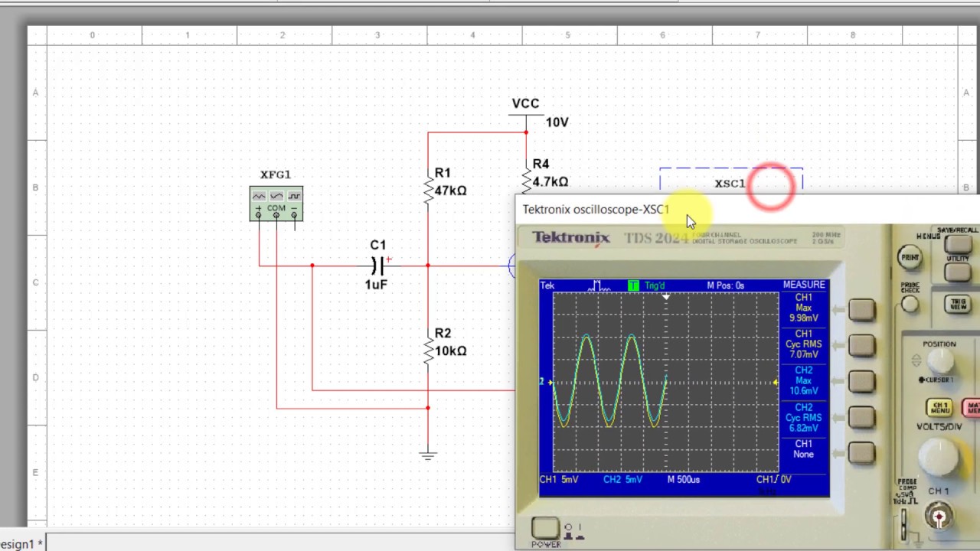The image size is (980, 551).
Task: Click softkey beside CH1 None measurement
Action: tap(861, 453)
